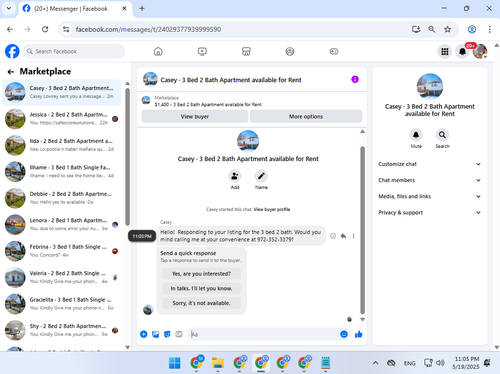
Task: Click the chat list scrollbar thumb
Action: pos(127,157)
